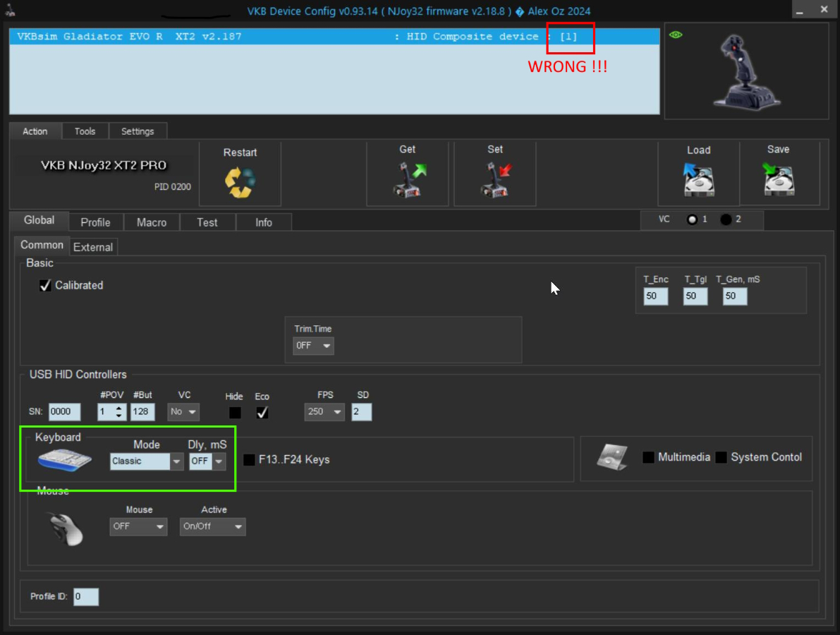Open the Profile tab
The width and height of the screenshot is (840, 635).
95,222
